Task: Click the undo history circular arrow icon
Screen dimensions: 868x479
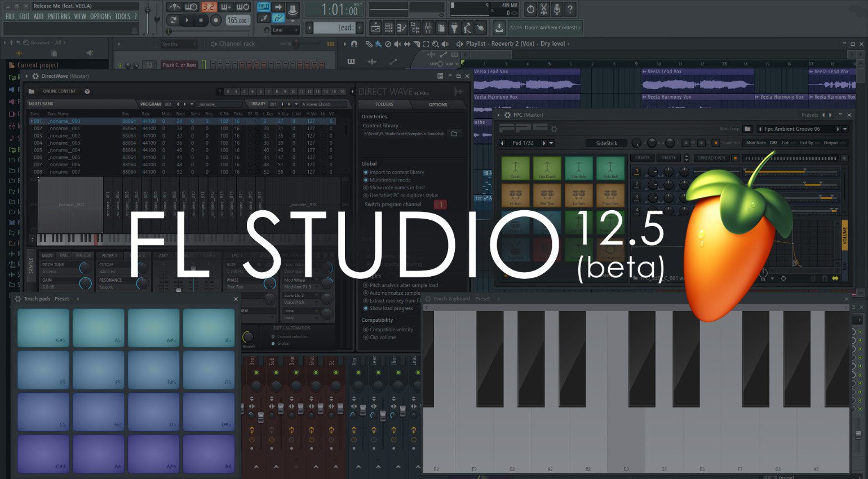Action: (x=530, y=9)
